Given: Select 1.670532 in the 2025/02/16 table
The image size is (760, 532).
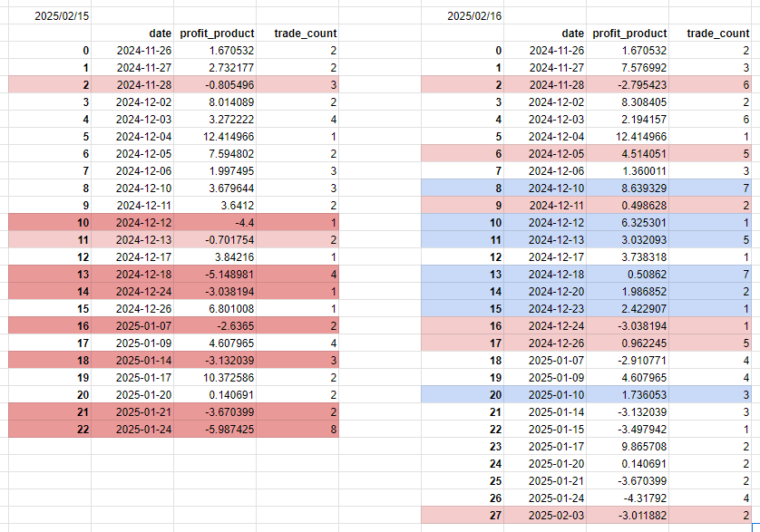Looking at the screenshot, I should click(x=628, y=51).
